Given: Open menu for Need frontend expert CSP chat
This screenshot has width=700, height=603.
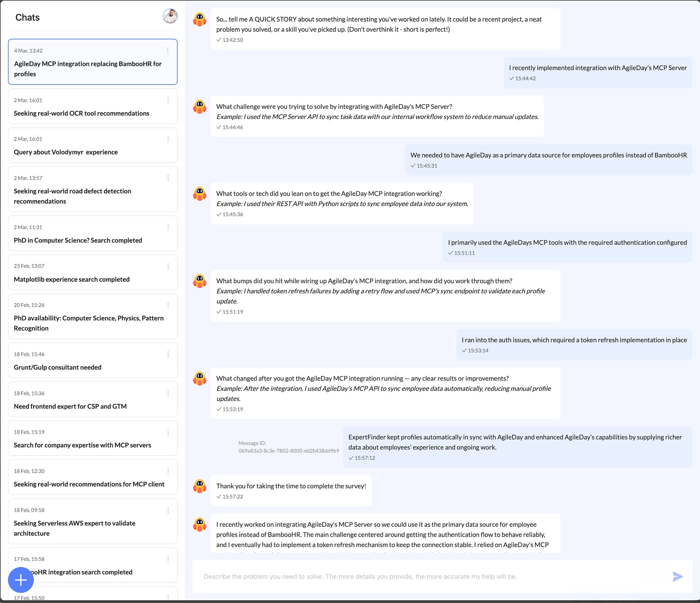Looking at the screenshot, I should click(168, 393).
